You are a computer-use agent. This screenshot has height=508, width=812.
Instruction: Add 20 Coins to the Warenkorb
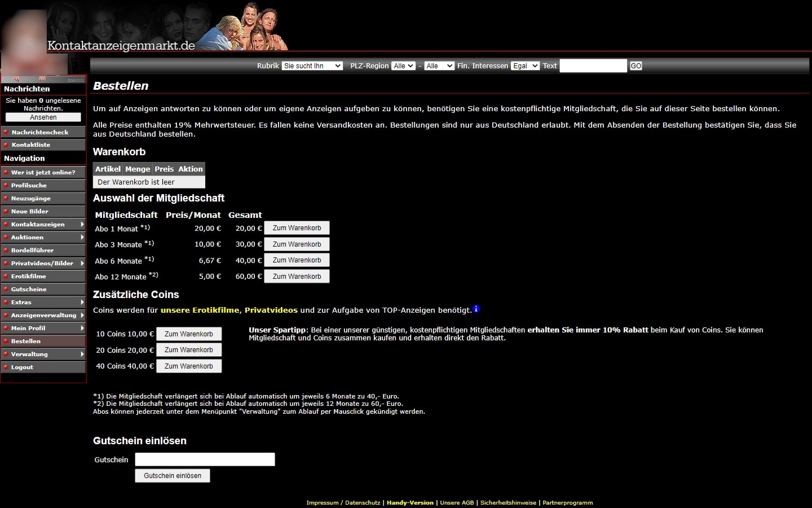pos(188,350)
